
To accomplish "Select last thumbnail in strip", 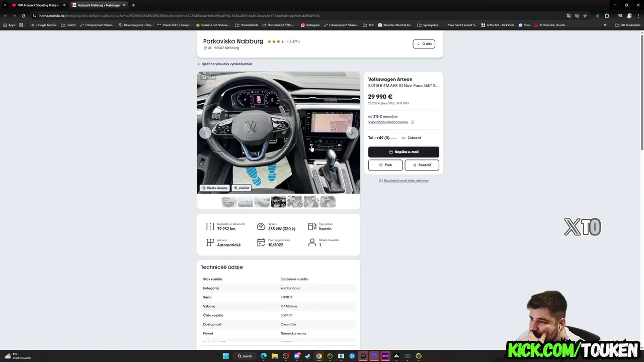I will pos(328,202).
